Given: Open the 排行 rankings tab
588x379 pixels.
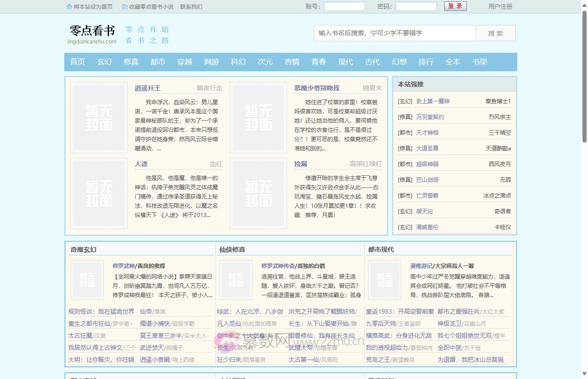Looking at the screenshot, I should pyautogui.click(x=426, y=62).
